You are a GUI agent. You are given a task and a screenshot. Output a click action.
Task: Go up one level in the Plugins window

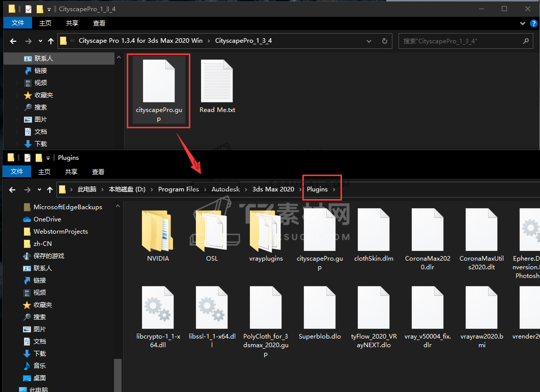49,189
